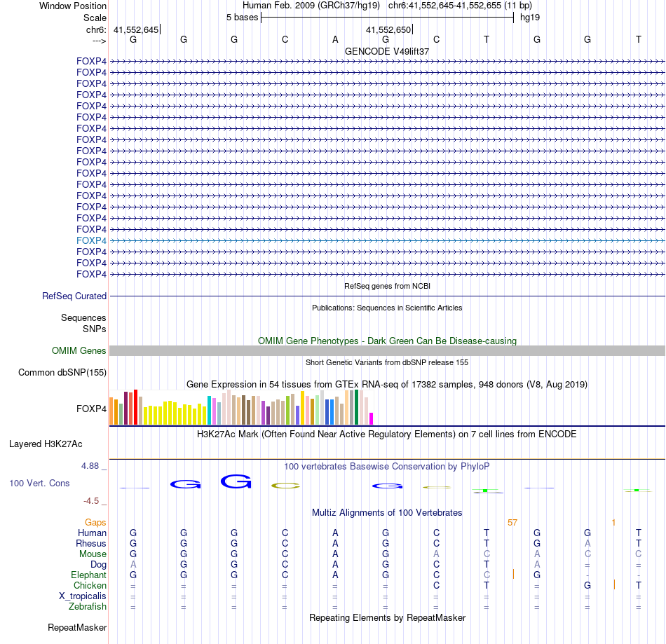Viewport: 666px width, 644px height.
Task: Click the Layered H3K27Ac track label
Action: coord(46,444)
